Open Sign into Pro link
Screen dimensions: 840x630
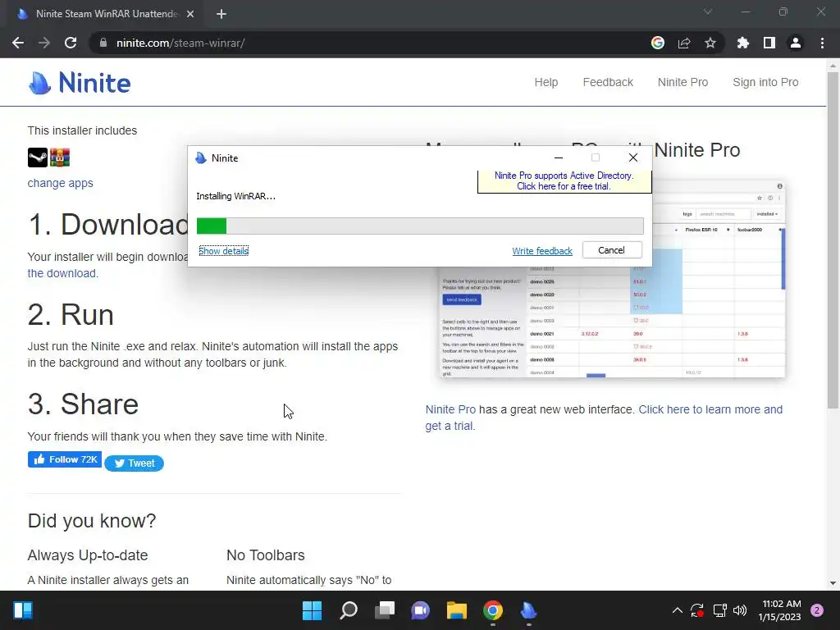click(x=765, y=83)
